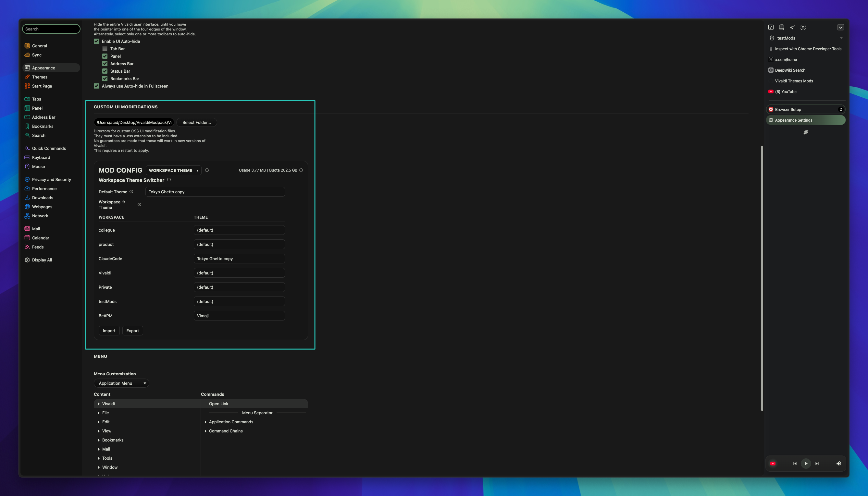Open the Start Page settings category
Viewport: 868px width, 496px height.
[51, 86]
